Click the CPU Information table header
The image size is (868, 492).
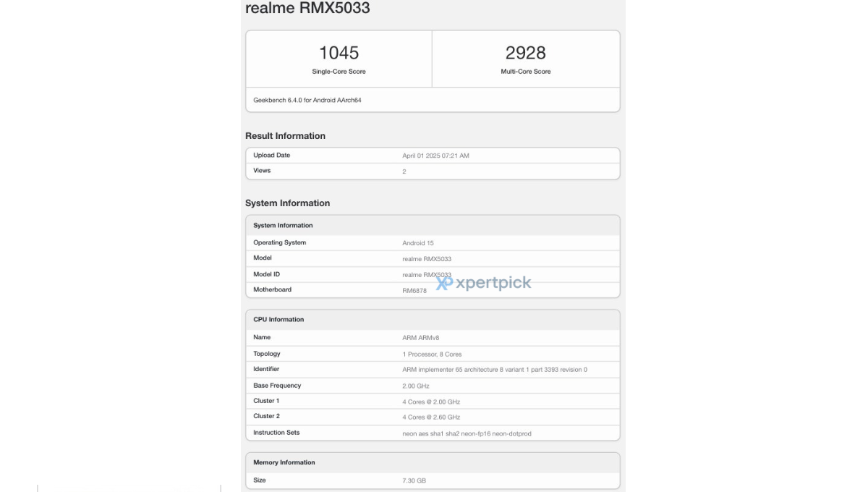click(278, 320)
